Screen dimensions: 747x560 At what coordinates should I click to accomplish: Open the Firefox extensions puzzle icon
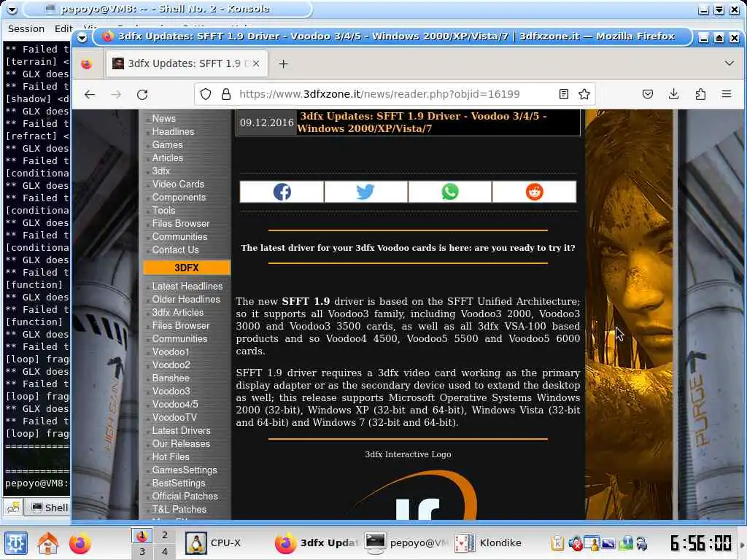pos(700,94)
